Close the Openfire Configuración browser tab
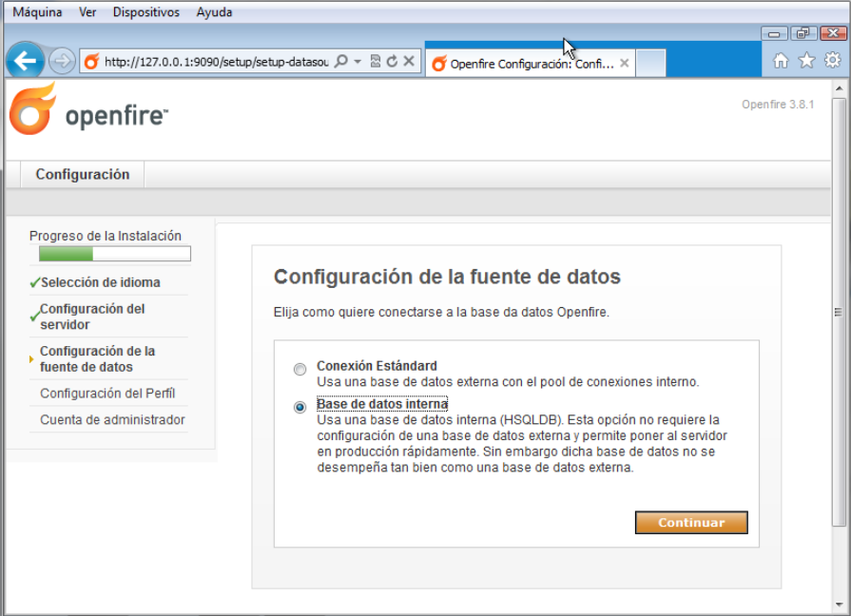 tap(625, 64)
